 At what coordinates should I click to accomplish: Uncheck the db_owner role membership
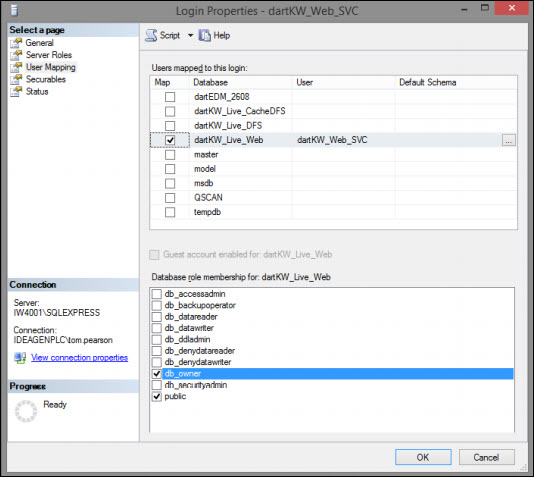coord(157,374)
